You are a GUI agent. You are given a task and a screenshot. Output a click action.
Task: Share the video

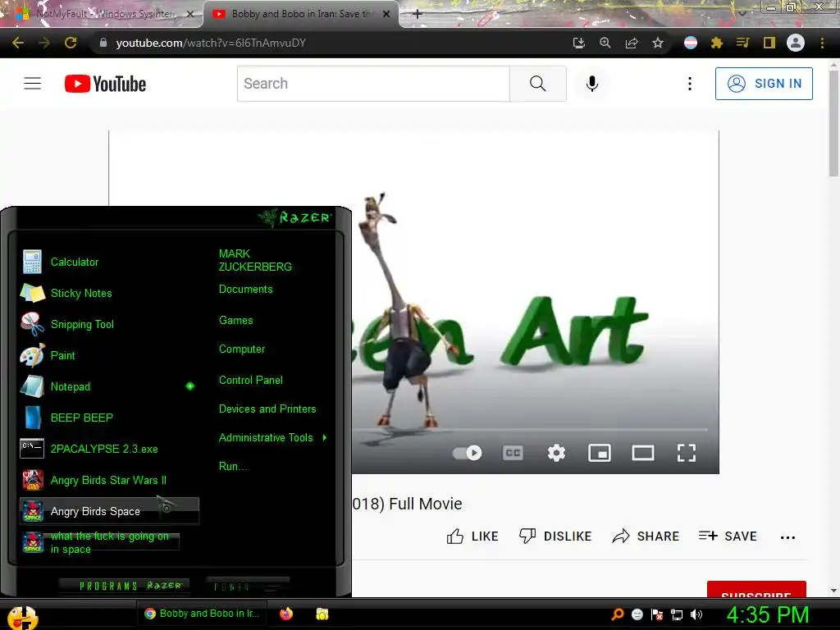[x=646, y=536]
